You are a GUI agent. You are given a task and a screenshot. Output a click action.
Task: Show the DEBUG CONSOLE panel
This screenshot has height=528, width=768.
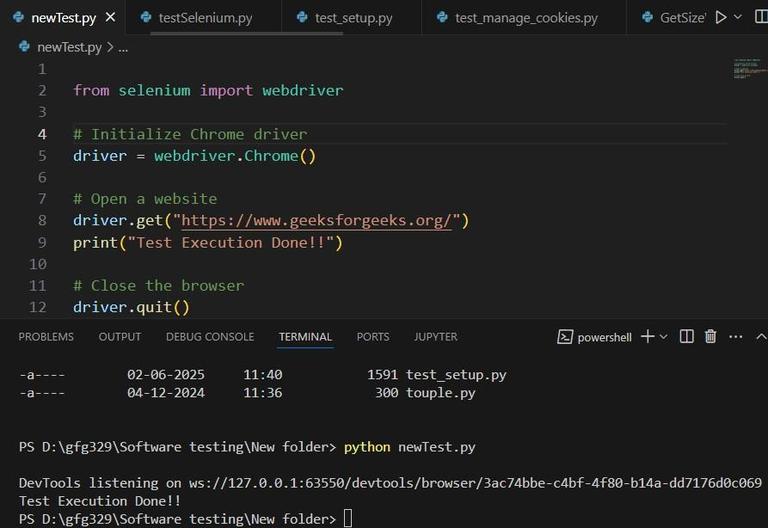[210, 336]
